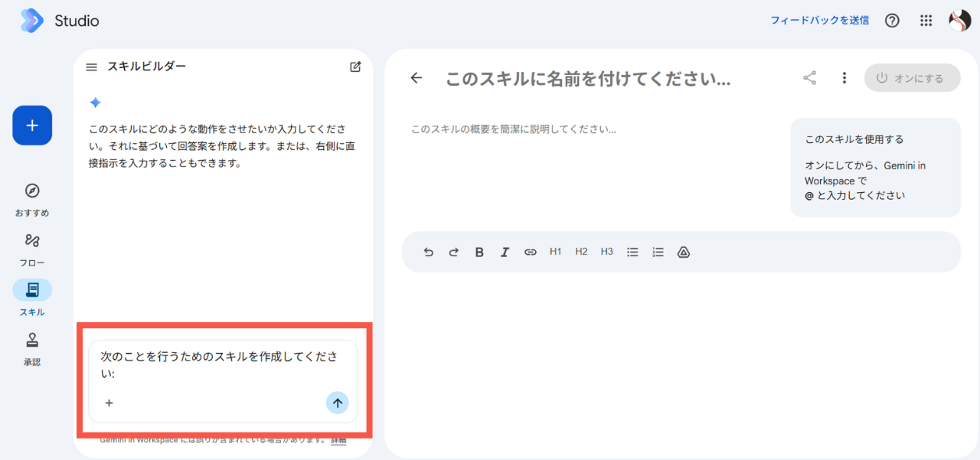This screenshot has height=460, width=980.
Task: Toggle italic formatting
Action: pos(505,252)
